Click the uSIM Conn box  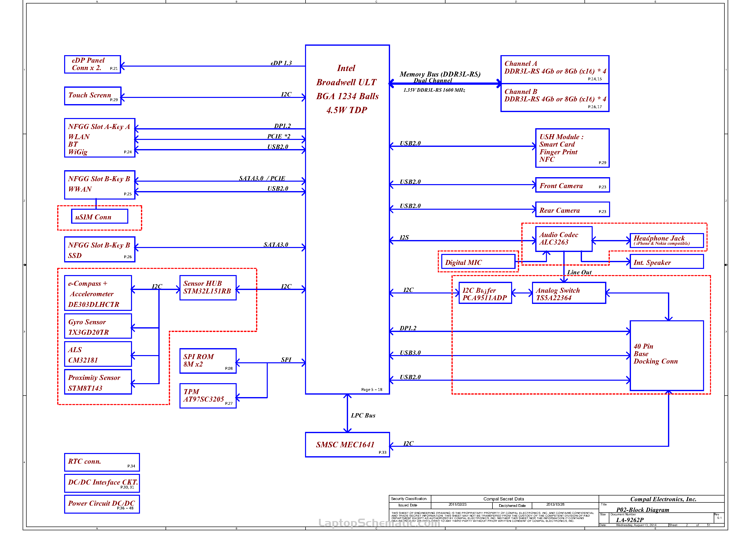[100, 216]
